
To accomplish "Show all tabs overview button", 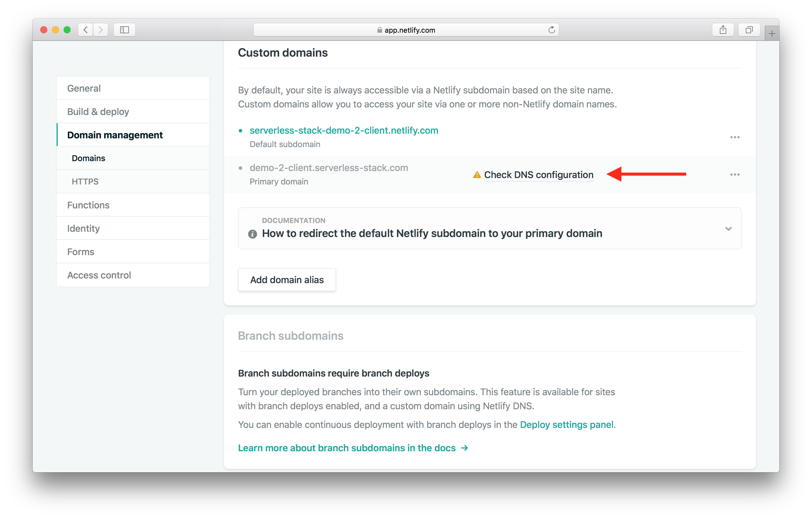I will pos(749,30).
